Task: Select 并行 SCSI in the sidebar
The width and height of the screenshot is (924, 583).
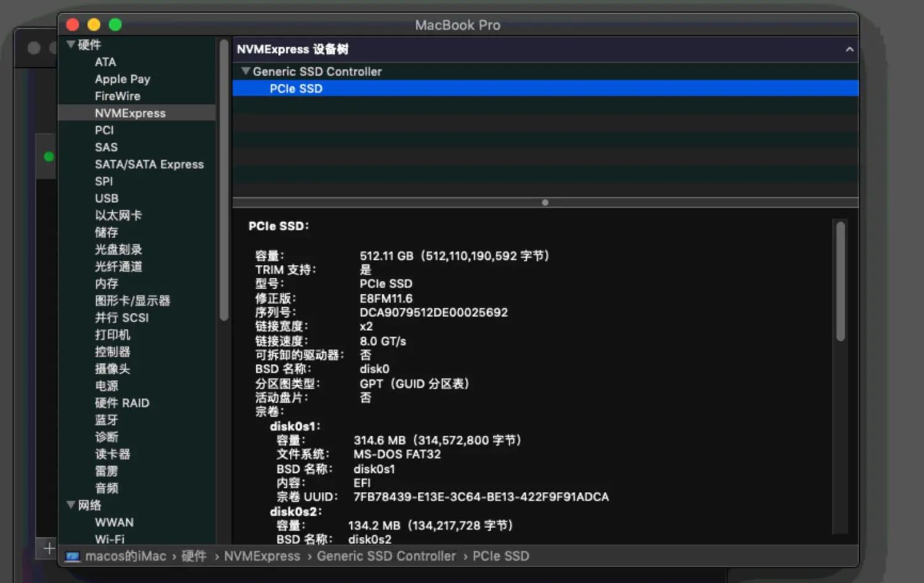Action: 122,318
